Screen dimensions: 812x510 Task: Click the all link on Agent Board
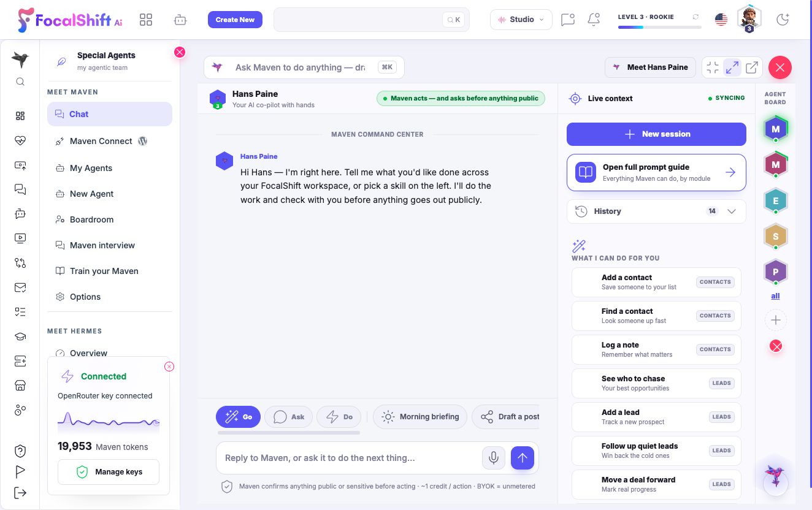pos(775,296)
